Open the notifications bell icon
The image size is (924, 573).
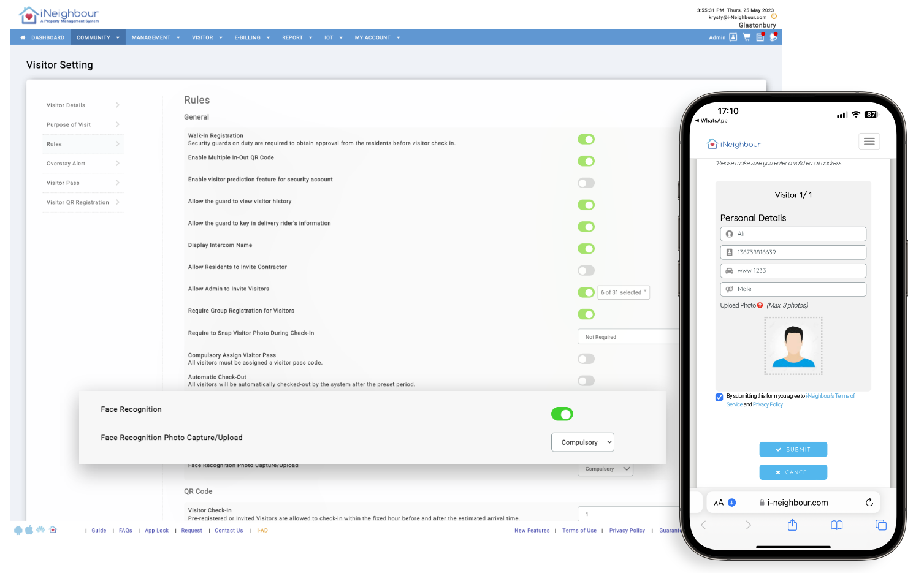coord(774,37)
